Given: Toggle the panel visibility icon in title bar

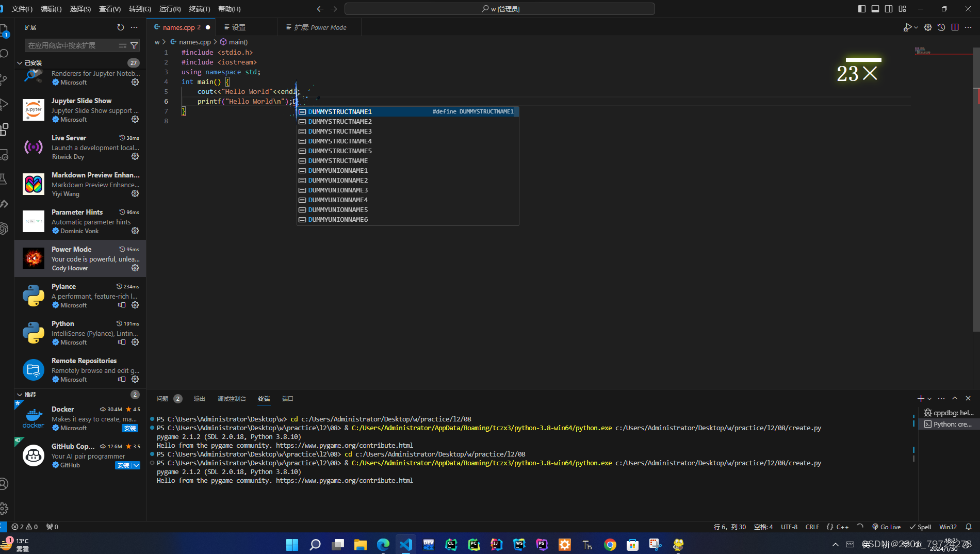Looking at the screenshot, I should (x=875, y=9).
